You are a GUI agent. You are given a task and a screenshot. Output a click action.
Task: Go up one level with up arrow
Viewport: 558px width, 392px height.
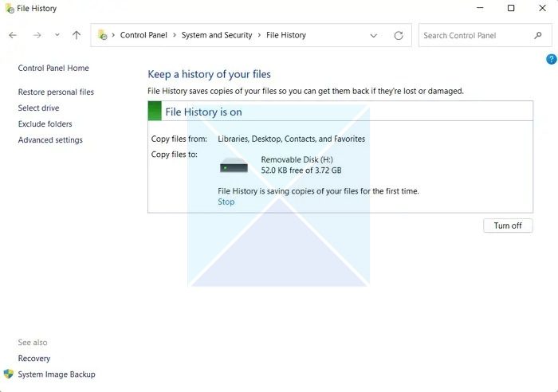pyautogui.click(x=77, y=35)
